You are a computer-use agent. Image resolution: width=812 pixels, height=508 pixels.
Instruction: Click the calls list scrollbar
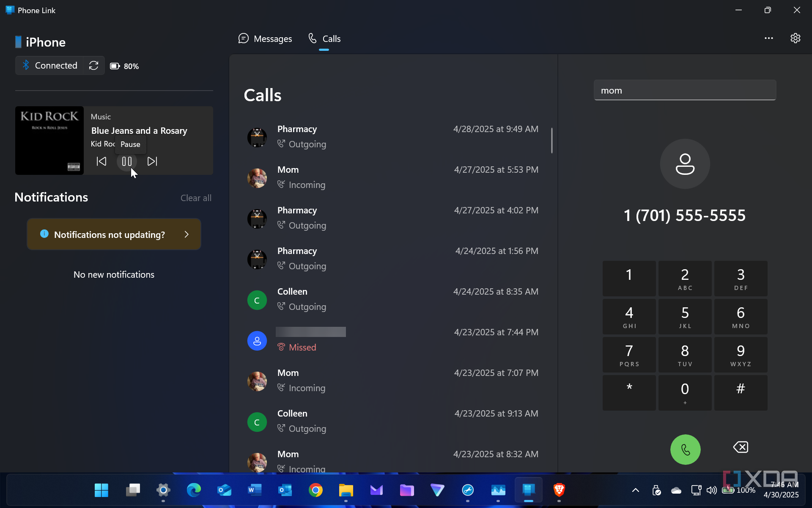[x=552, y=140]
